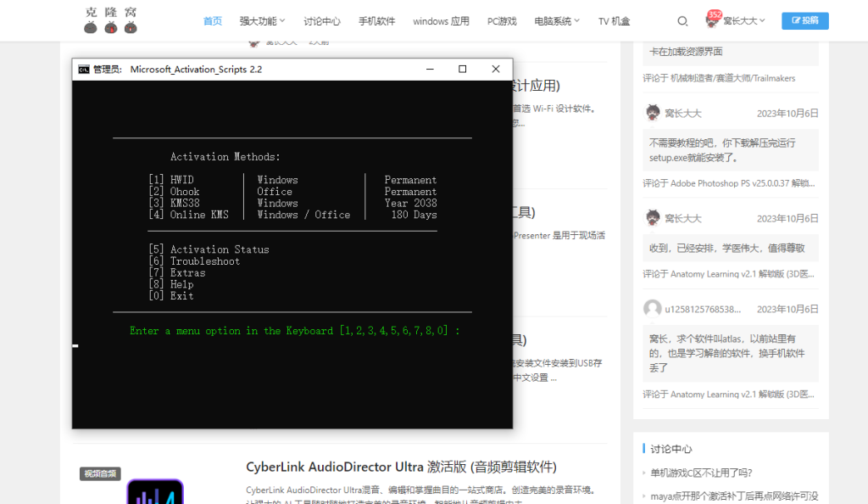Open the 机械制造者/赛道大师/Trailmakers comment link

tap(732, 78)
